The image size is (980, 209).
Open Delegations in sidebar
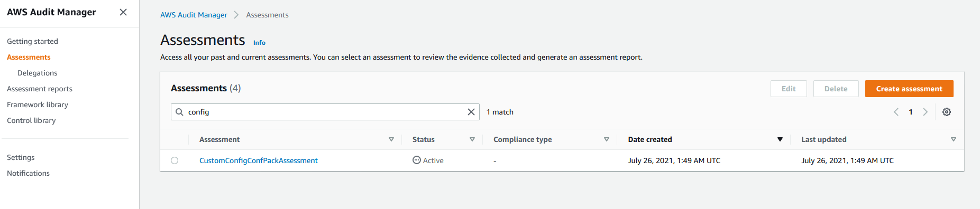click(x=38, y=73)
